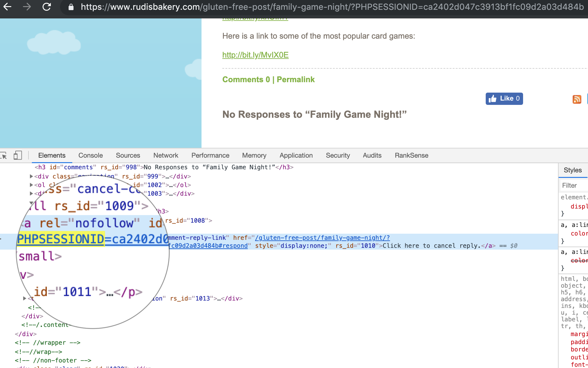588x368 pixels.
Task: Expand the div rs_id 999 node
Action: [31, 176]
